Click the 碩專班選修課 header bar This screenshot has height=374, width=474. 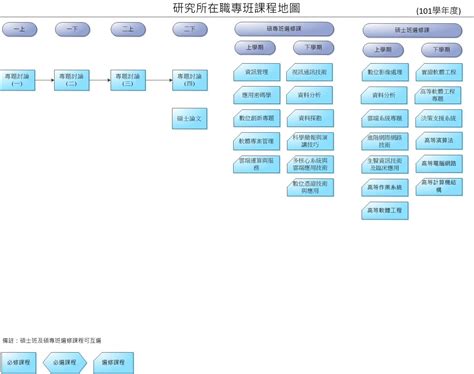(284, 29)
